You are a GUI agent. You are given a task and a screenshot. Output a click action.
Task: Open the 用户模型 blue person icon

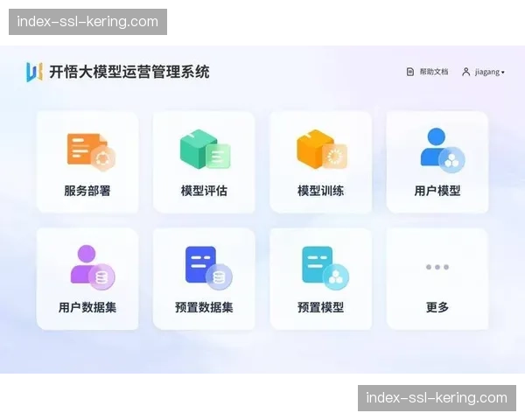coord(442,150)
